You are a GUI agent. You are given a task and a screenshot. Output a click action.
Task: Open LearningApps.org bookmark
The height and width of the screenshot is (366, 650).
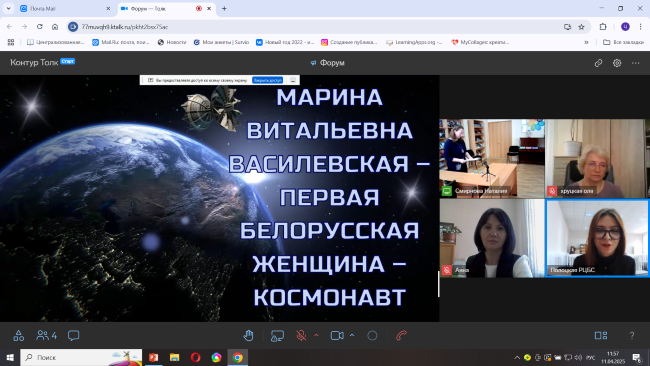(414, 42)
